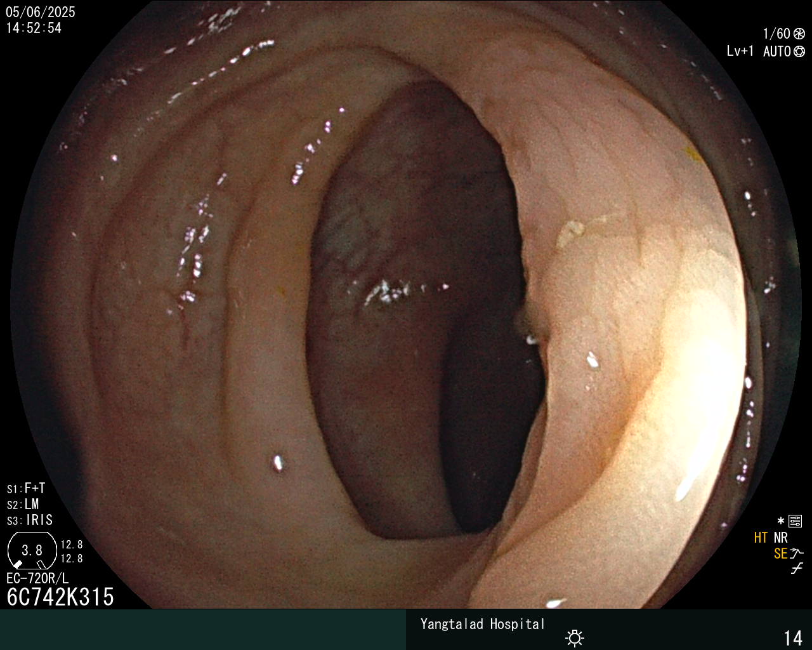Click the S3: IRIS switch label

click(x=30, y=521)
